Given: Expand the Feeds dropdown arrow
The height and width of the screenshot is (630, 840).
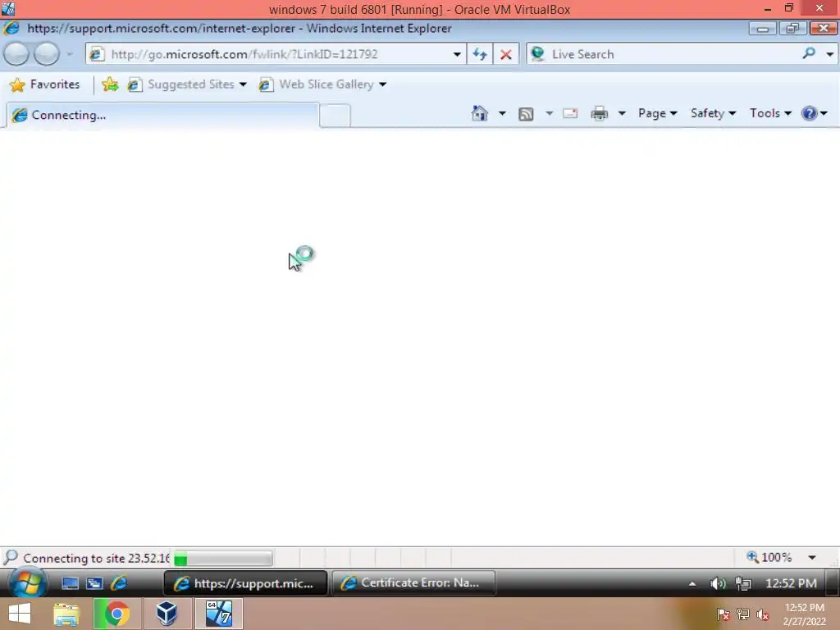Looking at the screenshot, I should [x=549, y=113].
